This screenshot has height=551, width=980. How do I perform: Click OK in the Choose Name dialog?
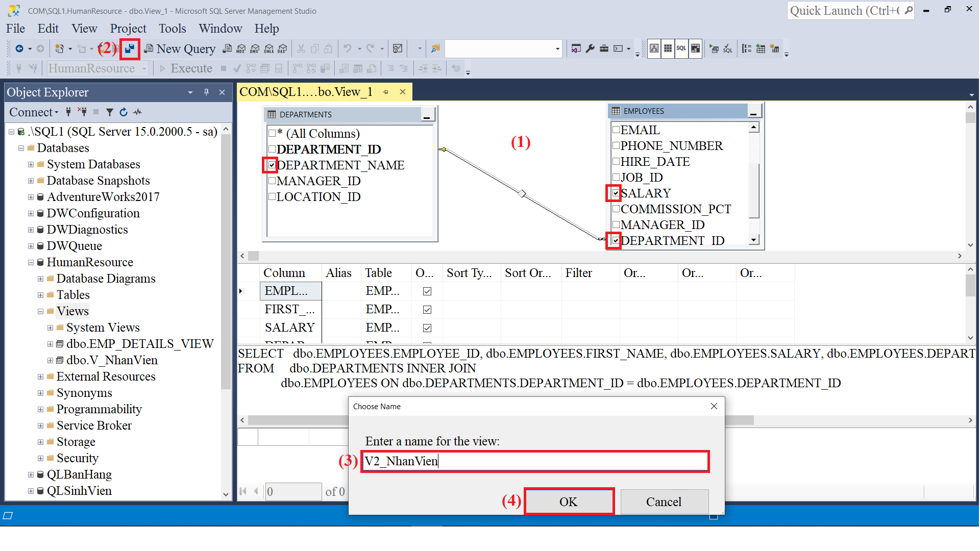pos(569,501)
